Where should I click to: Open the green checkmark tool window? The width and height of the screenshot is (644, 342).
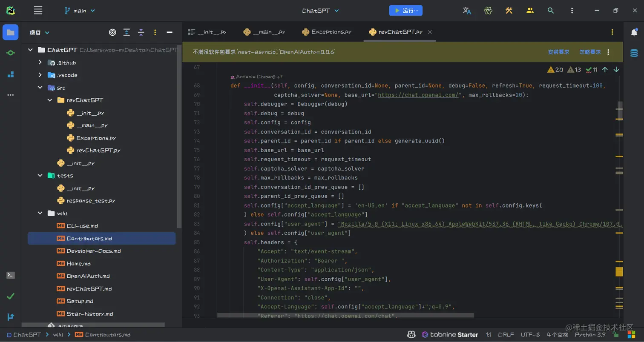coord(11,296)
